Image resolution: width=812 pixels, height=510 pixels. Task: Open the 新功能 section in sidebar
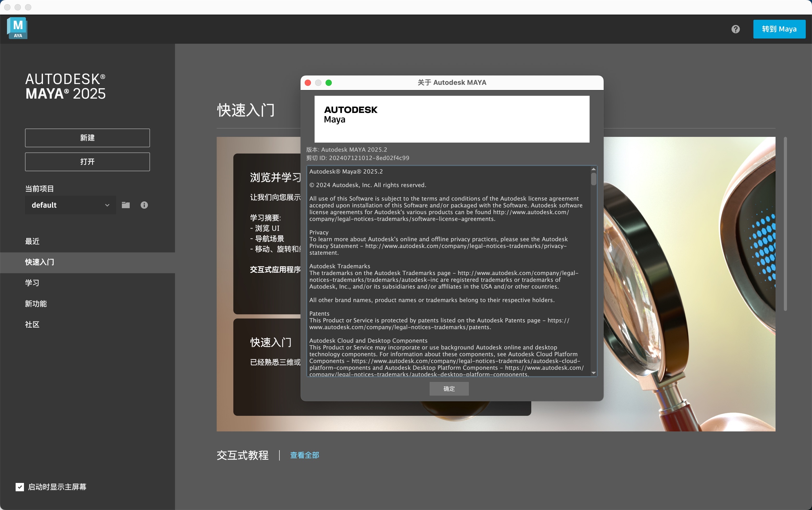pos(87,303)
